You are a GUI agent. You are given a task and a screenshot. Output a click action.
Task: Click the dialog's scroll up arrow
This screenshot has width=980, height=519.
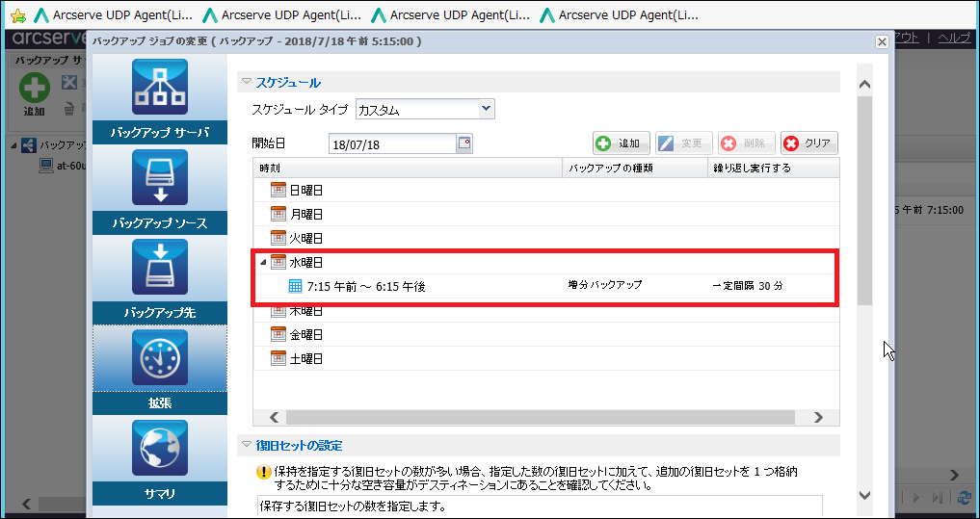[x=864, y=85]
